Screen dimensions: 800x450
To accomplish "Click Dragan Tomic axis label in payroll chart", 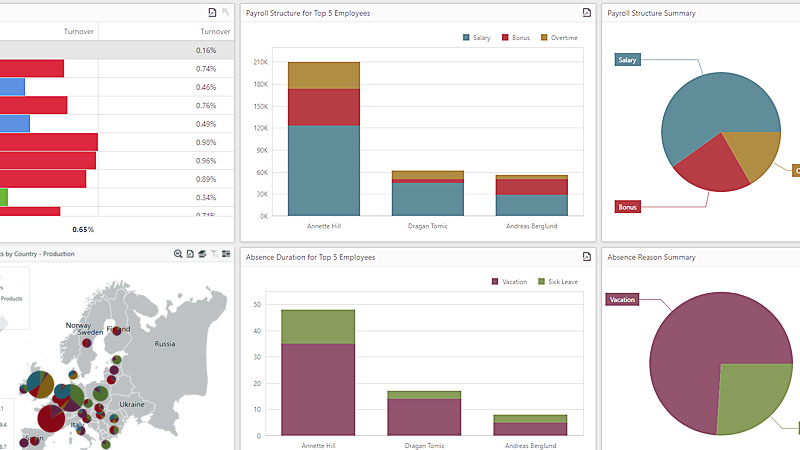I will point(428,226).
